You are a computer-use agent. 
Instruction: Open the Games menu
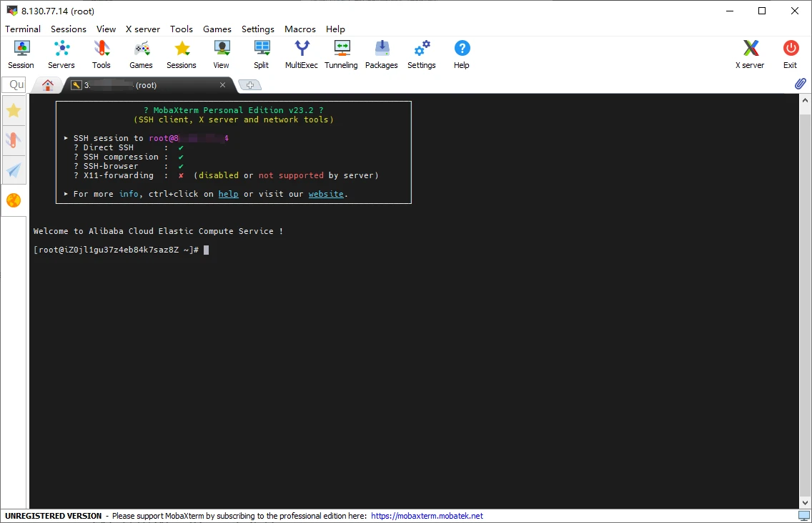217,29
